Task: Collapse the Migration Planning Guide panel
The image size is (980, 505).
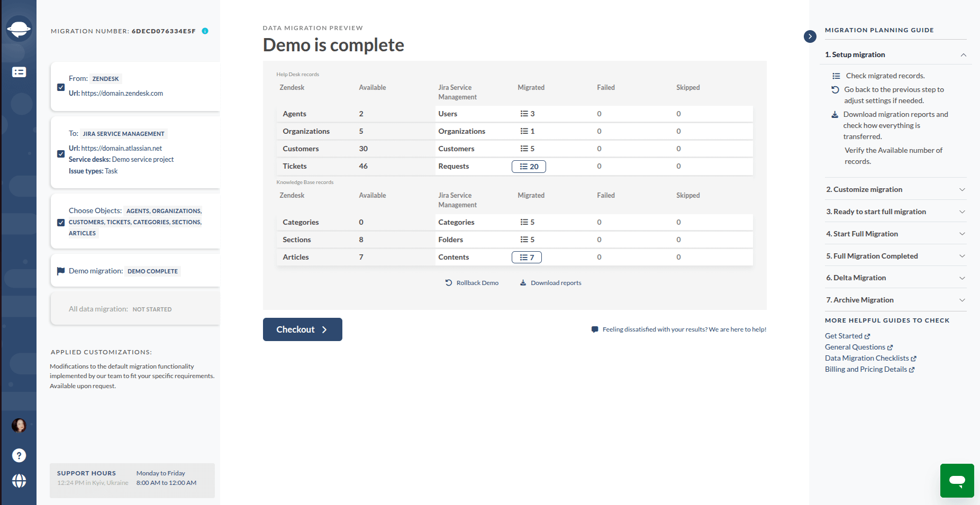Action: coord(810,36)
